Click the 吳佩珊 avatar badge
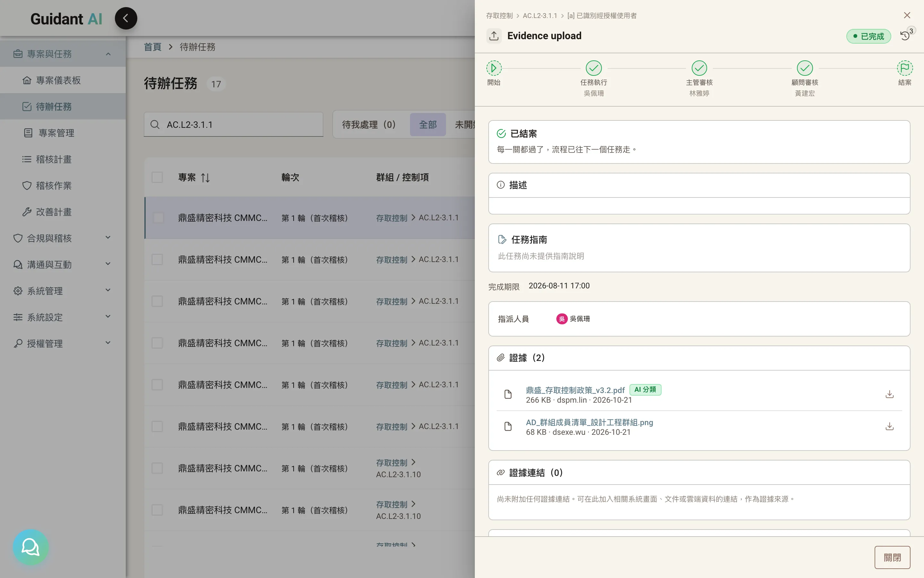This screenshot has height=578, width=924. [x=562, y=319]
